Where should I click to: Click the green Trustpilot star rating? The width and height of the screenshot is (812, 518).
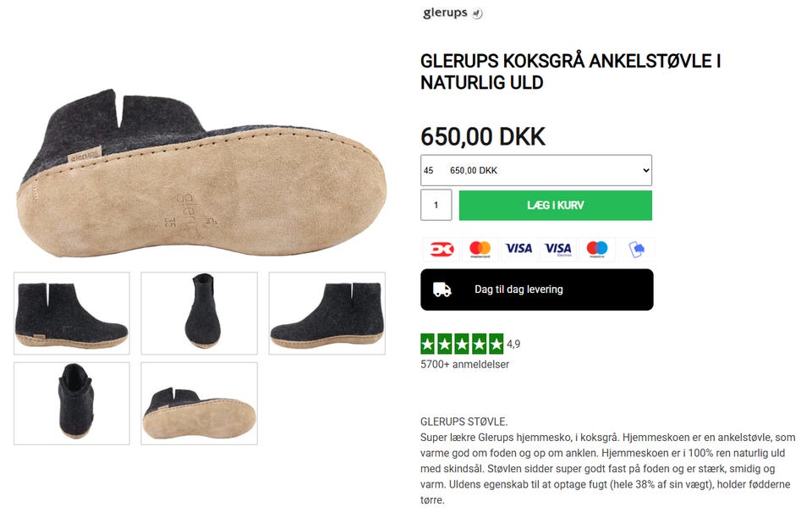(x=462, y=344)
